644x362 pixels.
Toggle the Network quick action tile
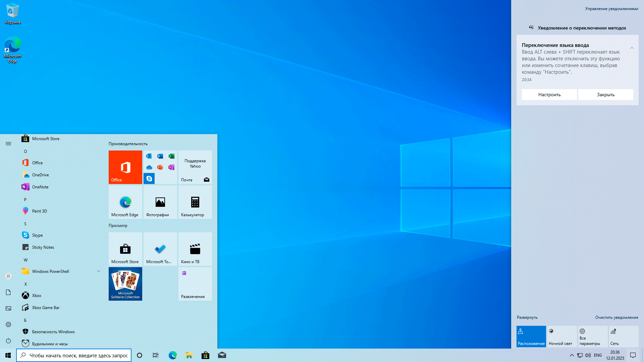623,336
